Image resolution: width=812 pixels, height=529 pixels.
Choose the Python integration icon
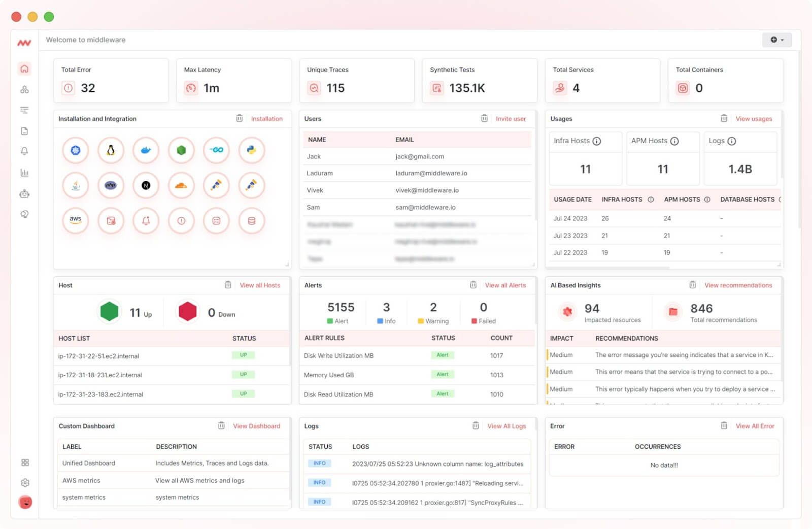point(252,150)
